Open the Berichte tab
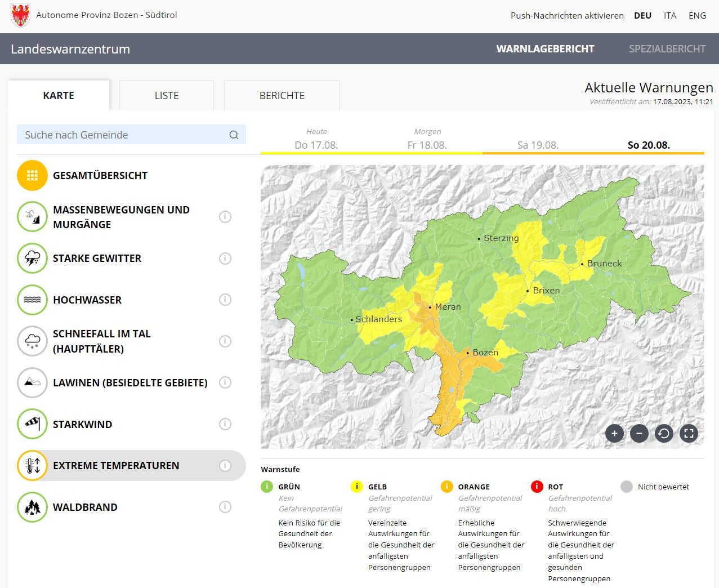The image size is (719, 588). (x=282, y=96)
